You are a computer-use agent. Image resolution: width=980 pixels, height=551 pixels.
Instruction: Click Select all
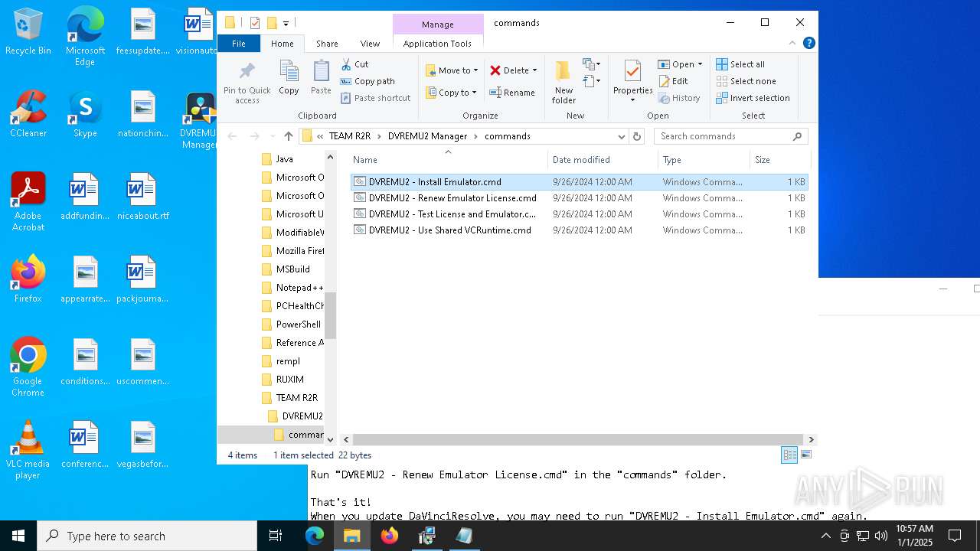pos(740,64)
